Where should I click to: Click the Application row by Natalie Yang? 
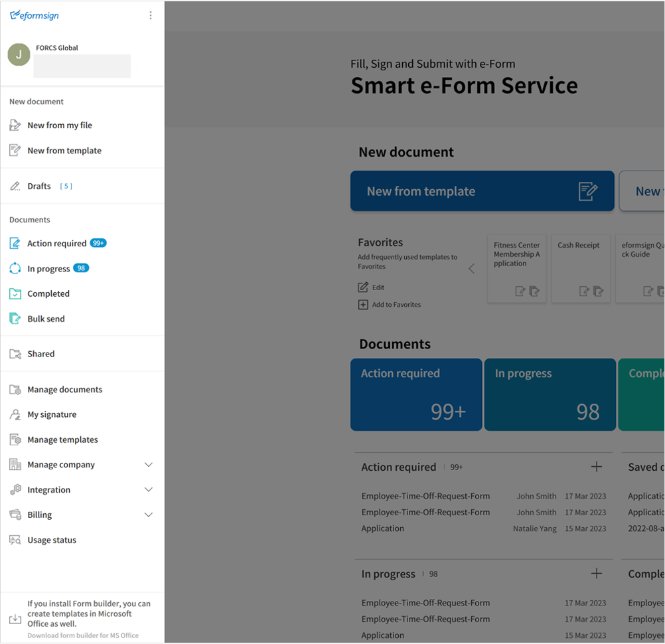coord(483,528)
